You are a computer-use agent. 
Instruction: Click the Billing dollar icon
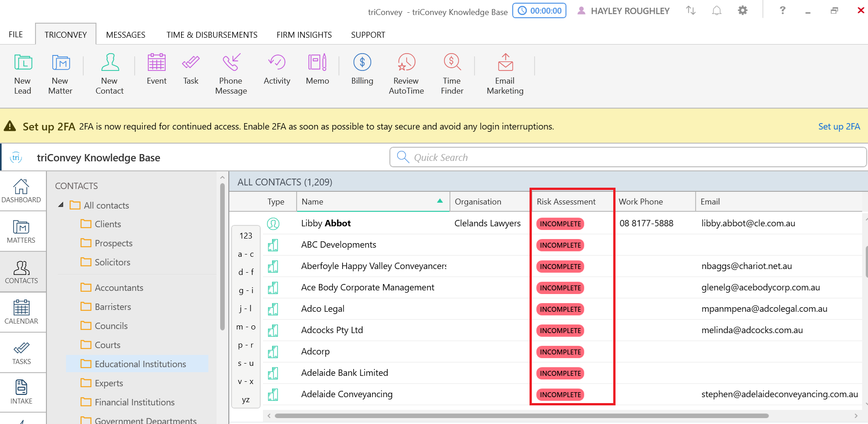[362, 63]
